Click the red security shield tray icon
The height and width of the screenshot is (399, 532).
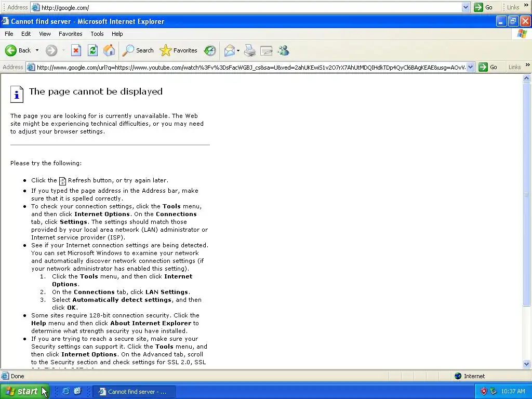point(484,392)
